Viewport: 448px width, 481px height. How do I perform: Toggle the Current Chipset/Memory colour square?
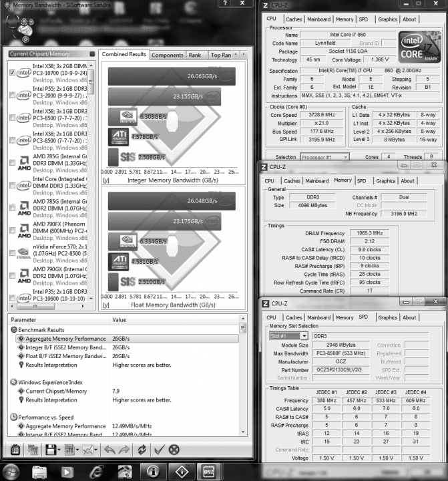[x=92, y=54]
